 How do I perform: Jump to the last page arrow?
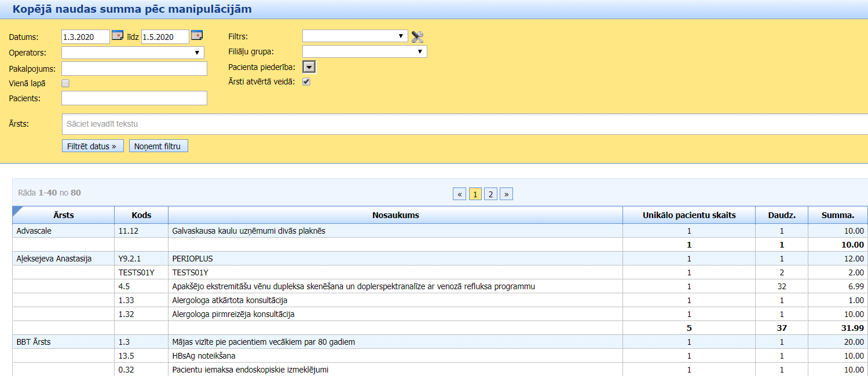point(506,194)
